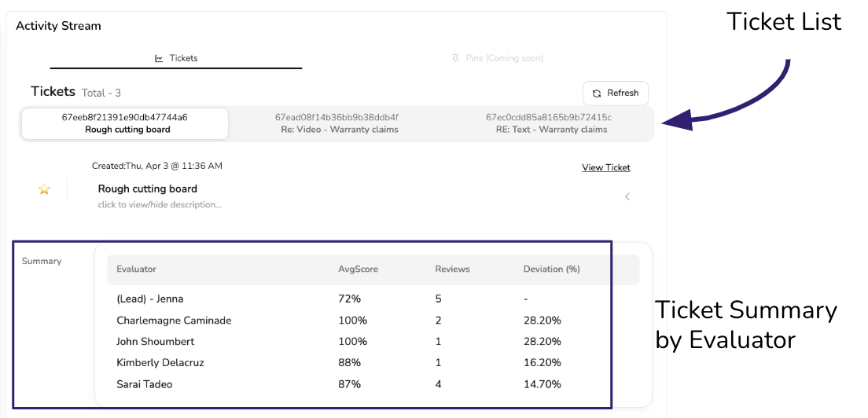
Task: Switch to the Tickets tab
Action: coord(176,58)
